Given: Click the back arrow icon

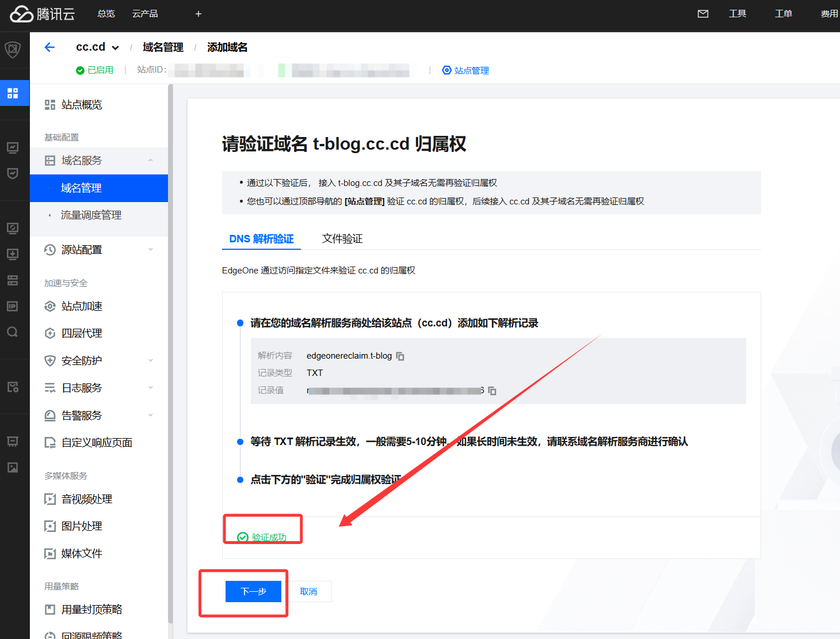Looking at the screenshot, I should pyautogui.click(x=49, y=47).
